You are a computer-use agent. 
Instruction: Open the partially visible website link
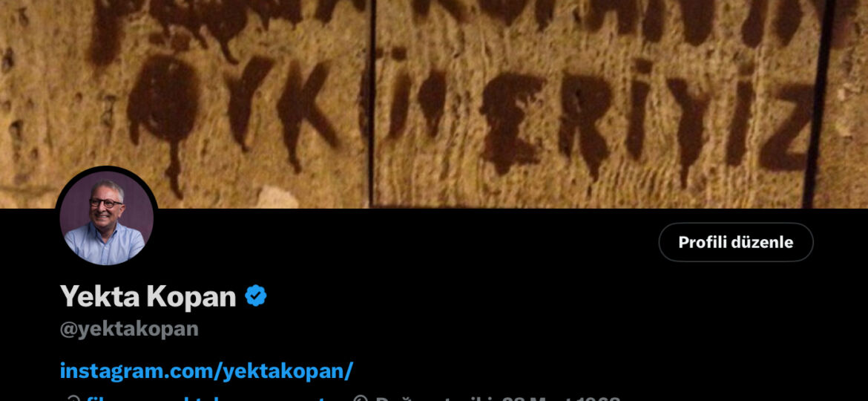(213, 398)
